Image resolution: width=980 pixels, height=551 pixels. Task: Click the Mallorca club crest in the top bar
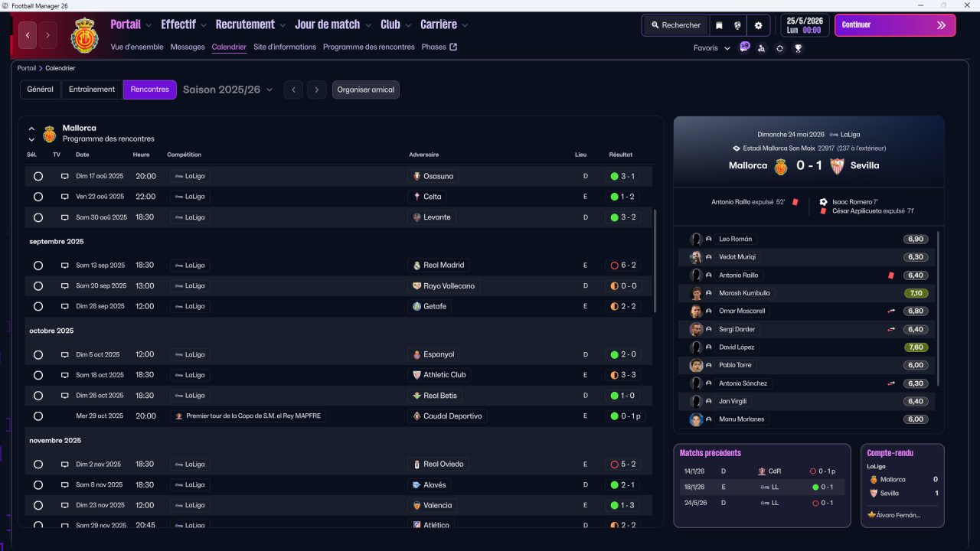(x=84, y=34)
